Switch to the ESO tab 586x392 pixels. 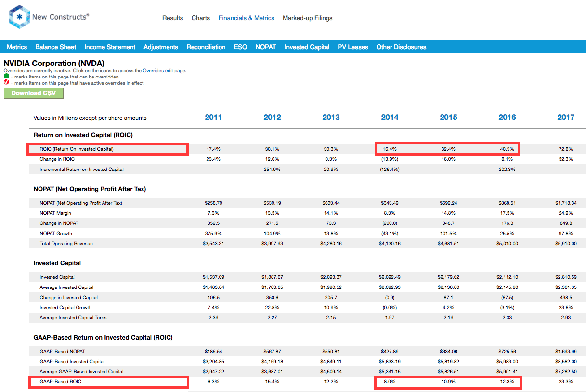pos(240,47)
